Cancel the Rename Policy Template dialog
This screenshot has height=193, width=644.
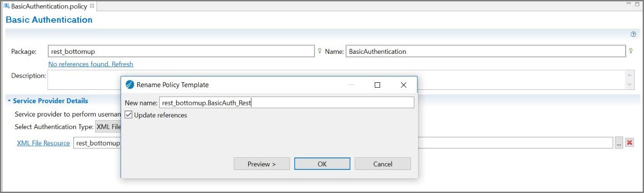point(383,164)
